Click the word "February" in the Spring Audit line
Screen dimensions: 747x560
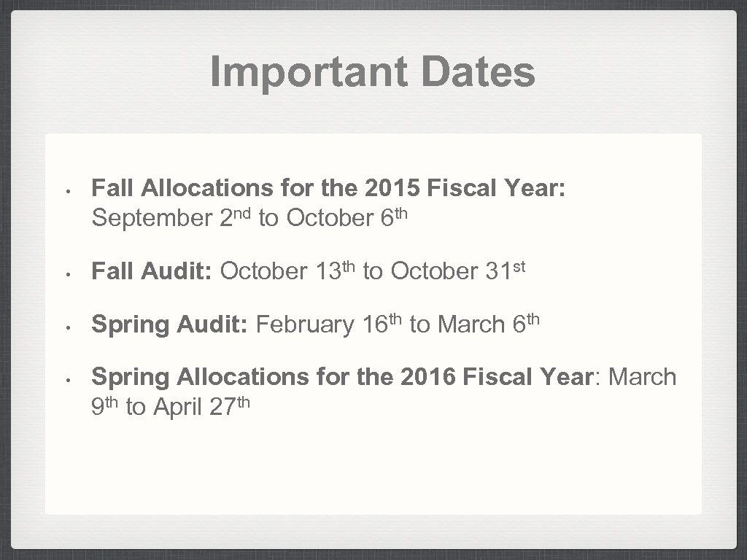point(306,324)
